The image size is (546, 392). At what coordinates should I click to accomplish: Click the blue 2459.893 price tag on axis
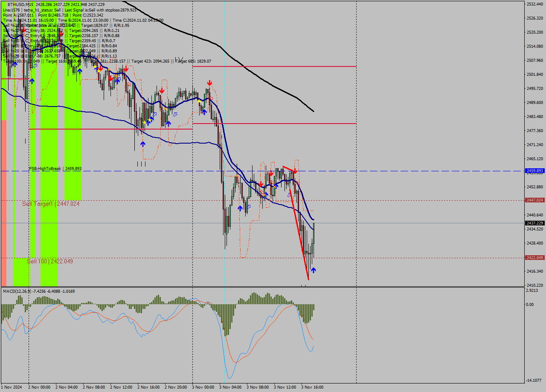pyautogui.click(x=535, y=171)
